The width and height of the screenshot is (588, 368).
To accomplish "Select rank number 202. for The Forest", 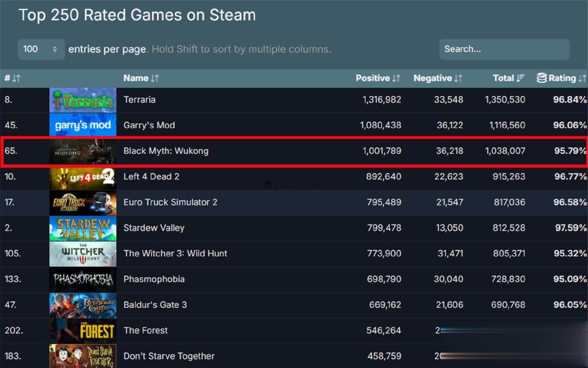I will click(x=14, y=330).
